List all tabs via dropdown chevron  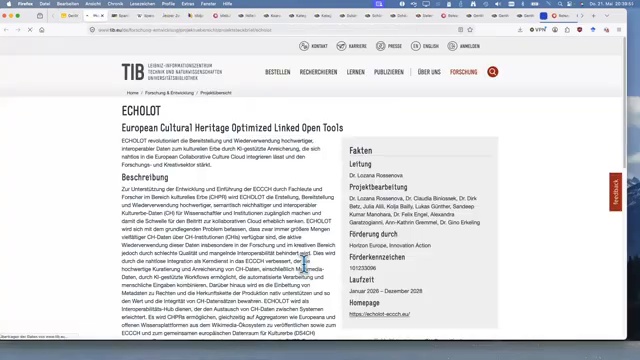[607, 16]
